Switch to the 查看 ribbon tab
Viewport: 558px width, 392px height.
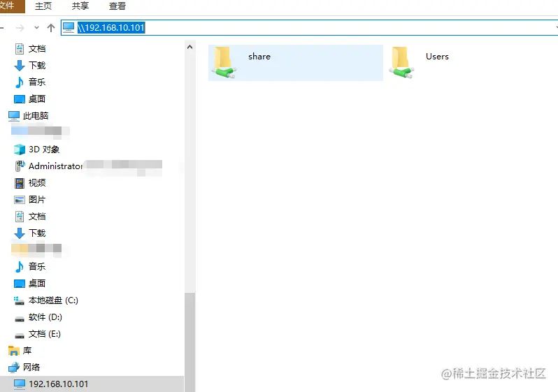coord(117,6)
